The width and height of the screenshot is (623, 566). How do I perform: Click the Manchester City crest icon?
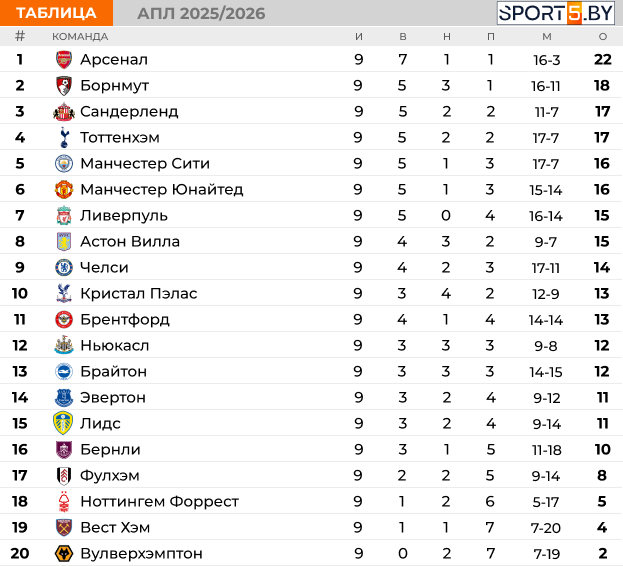pos(64,164)
